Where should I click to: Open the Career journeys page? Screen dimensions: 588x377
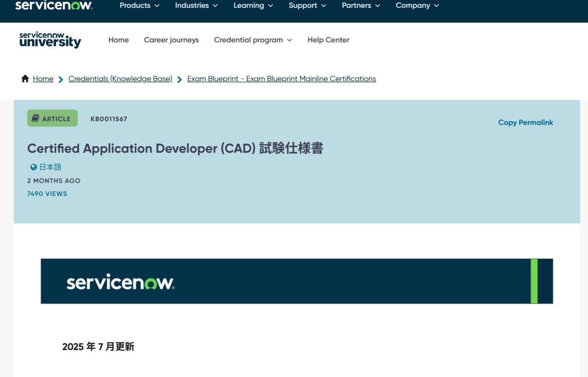[x=171, y=40]
